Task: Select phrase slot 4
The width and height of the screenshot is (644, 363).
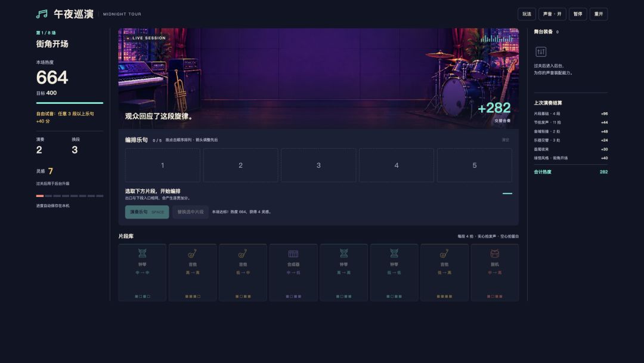Action: [397, 165]
